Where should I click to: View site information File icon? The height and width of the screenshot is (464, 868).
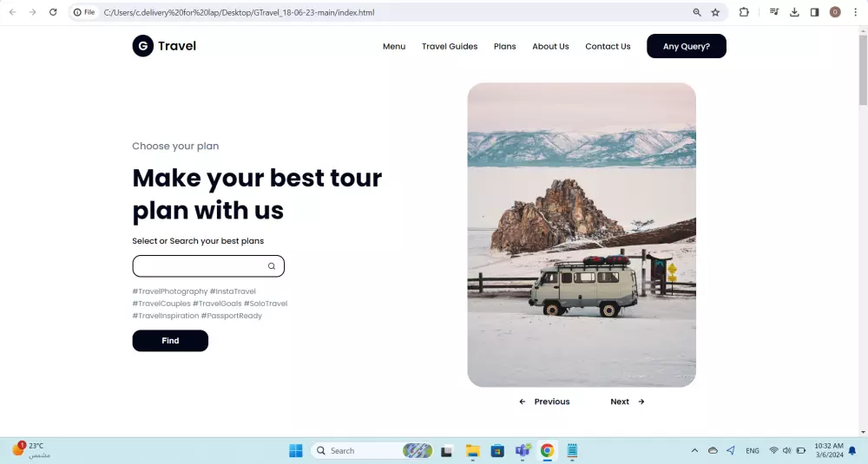tap(84, 12)
